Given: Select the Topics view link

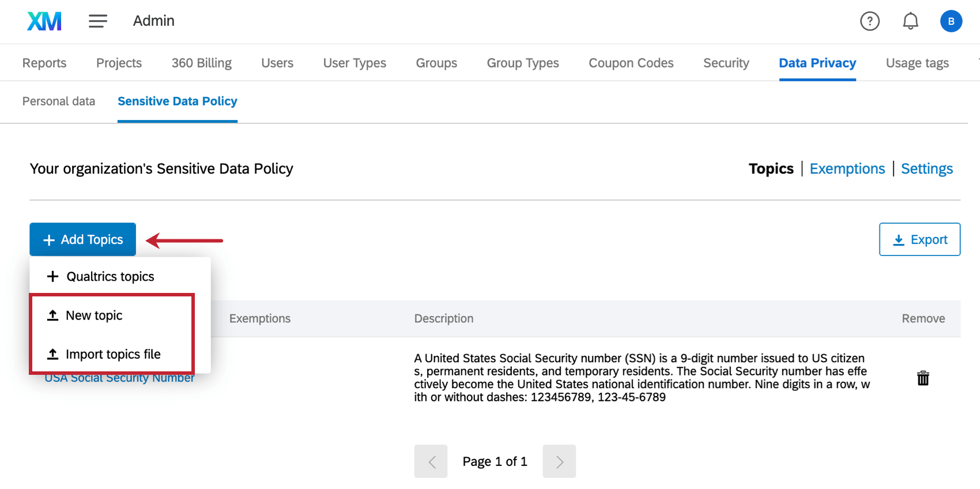Looking at the screenshot, I should (771, 169).
